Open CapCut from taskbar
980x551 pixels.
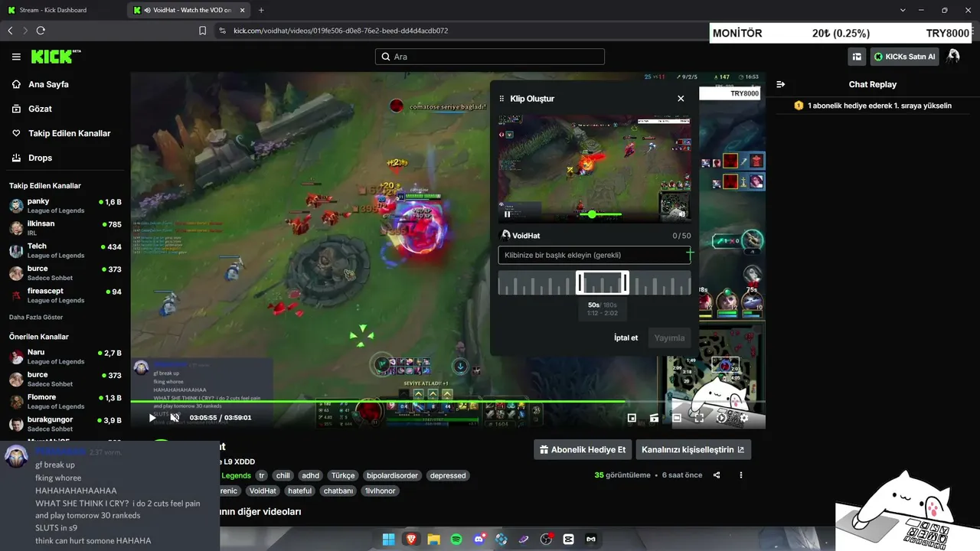[569, 539]
